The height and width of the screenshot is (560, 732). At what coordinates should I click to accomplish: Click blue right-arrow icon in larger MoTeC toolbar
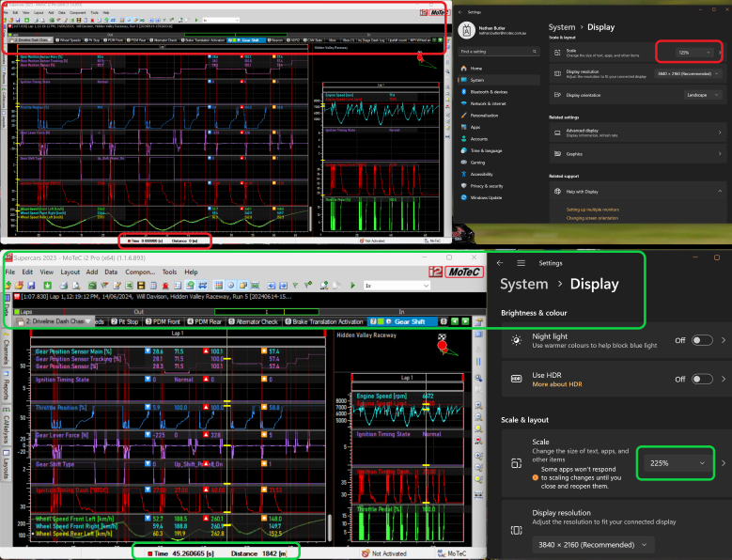coord(284,285)
